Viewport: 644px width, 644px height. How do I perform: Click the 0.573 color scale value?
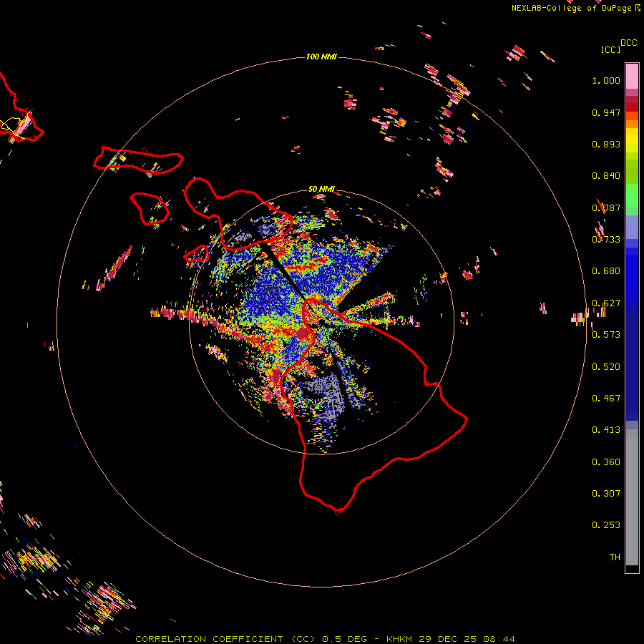[x=606, y=335]
